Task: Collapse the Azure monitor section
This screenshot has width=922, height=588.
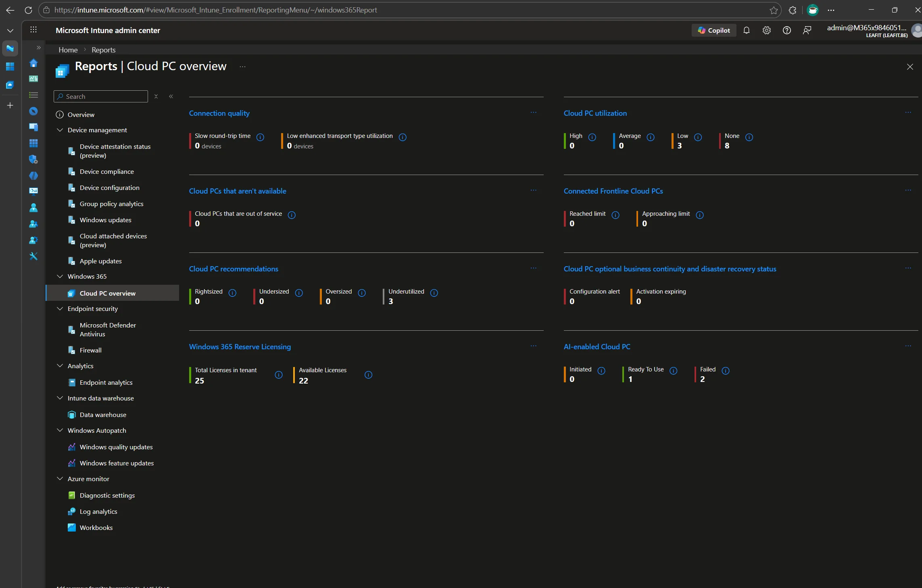Action: pos(60,479)
